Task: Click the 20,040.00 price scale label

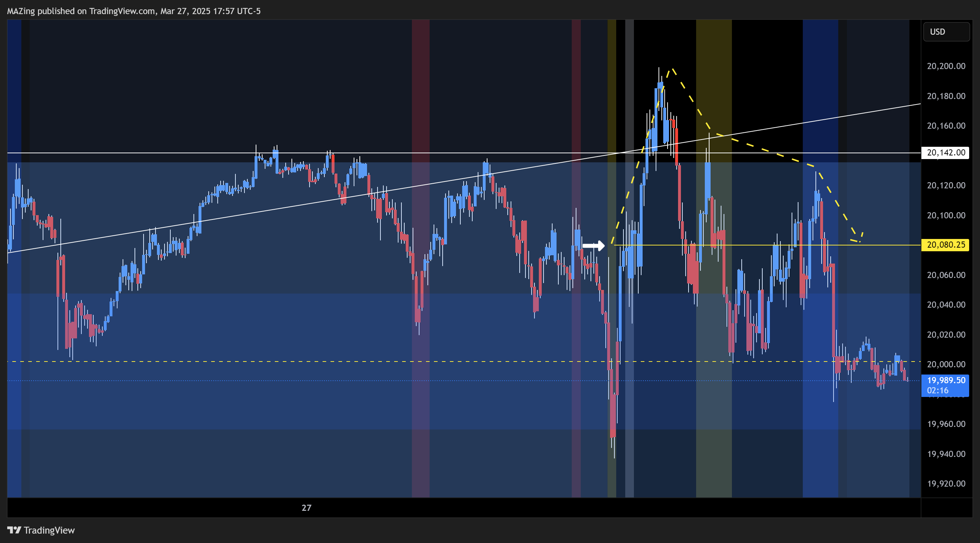Action: (x=946, y=305)
